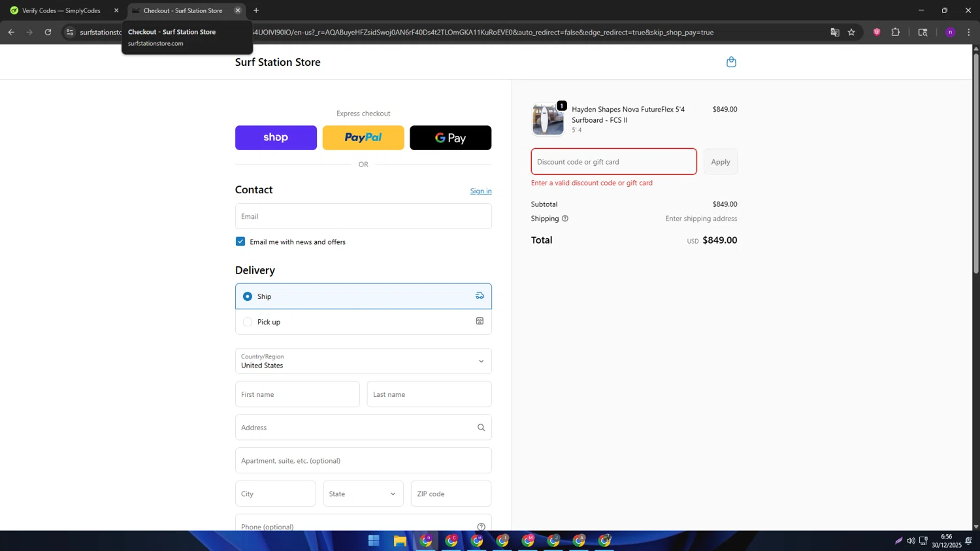Open the State dropdown
980x551 pixels.
point(363,494)
